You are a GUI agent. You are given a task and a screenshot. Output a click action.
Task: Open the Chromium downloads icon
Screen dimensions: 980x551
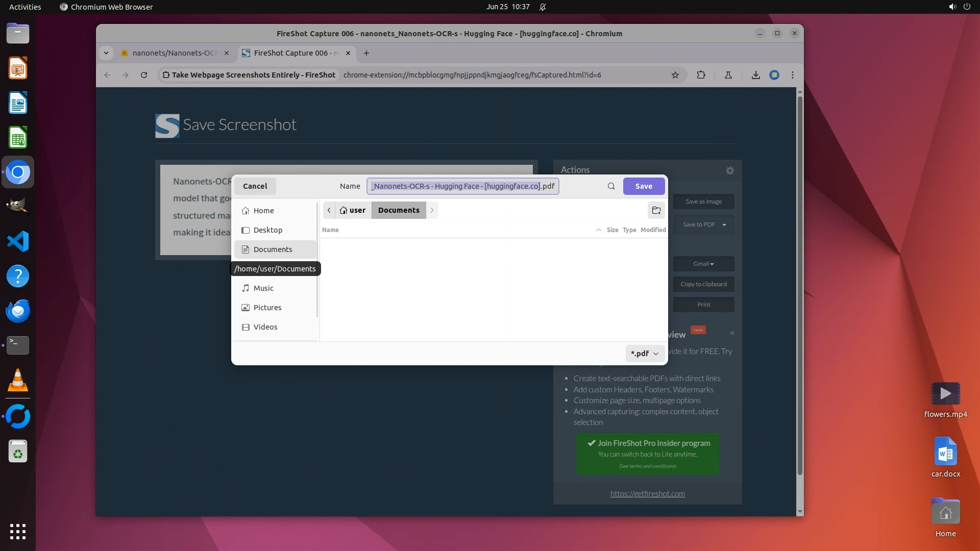(755, 75)
